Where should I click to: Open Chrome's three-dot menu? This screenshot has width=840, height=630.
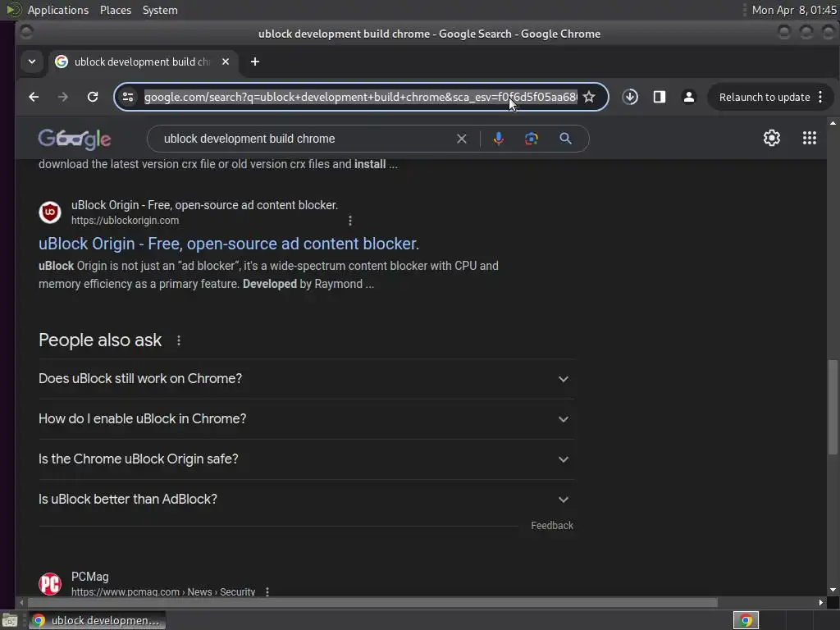pos(820,97)
